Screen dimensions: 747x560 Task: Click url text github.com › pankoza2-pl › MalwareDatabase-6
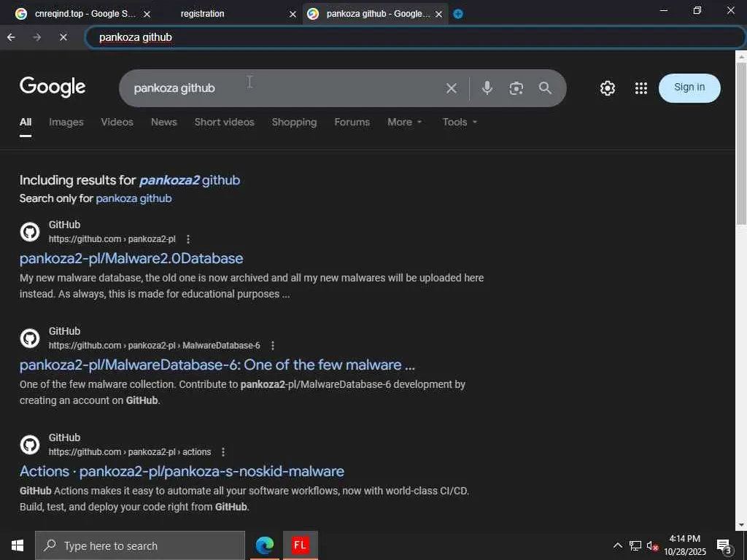tap(155, 345)
